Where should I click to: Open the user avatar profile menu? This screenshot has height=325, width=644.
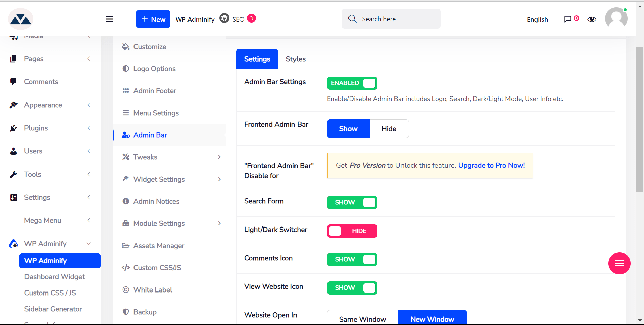pos(616,18)
